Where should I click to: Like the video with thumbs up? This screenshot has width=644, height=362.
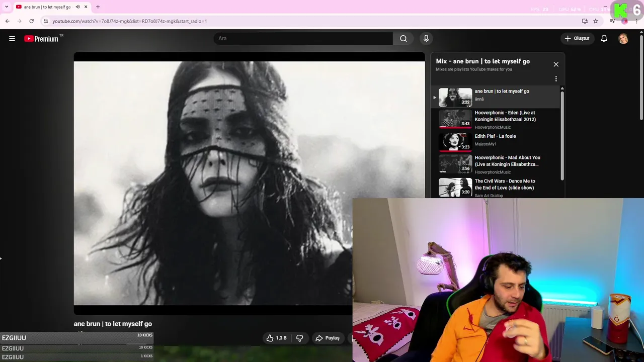[277, 338]
